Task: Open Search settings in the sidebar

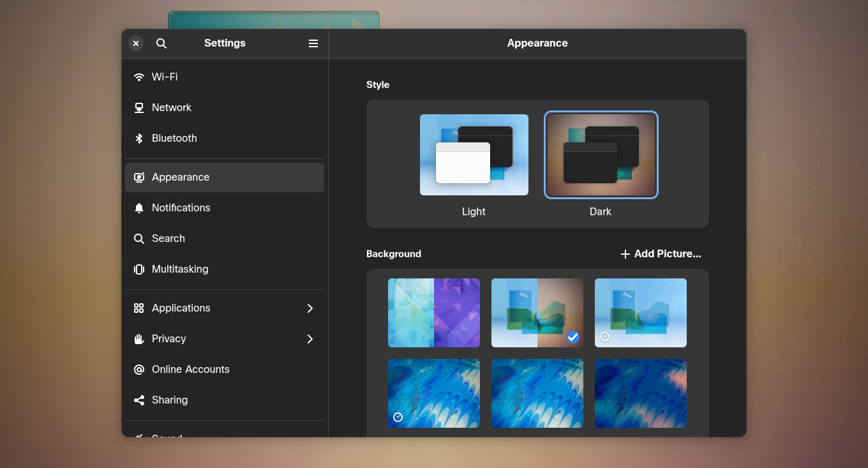Action: click(225, 239)
